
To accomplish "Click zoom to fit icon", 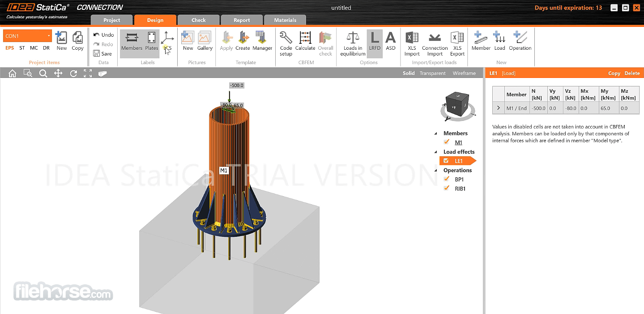I will point(88,73).
